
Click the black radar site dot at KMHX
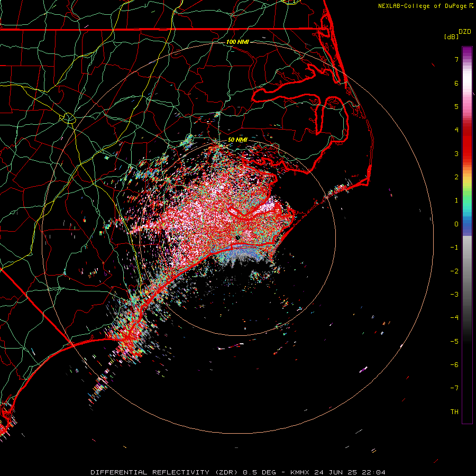(x=238, y=237)
